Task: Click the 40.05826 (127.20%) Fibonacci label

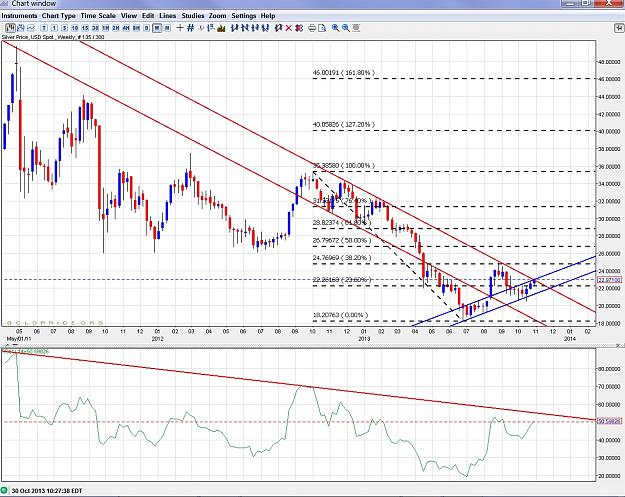Action: coord(344,124)
